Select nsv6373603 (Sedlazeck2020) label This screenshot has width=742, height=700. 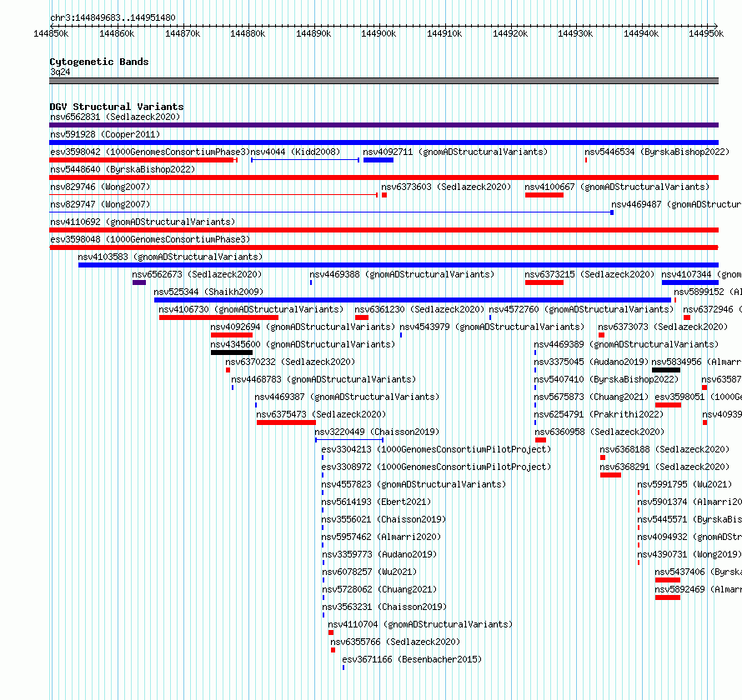(446, 187)
